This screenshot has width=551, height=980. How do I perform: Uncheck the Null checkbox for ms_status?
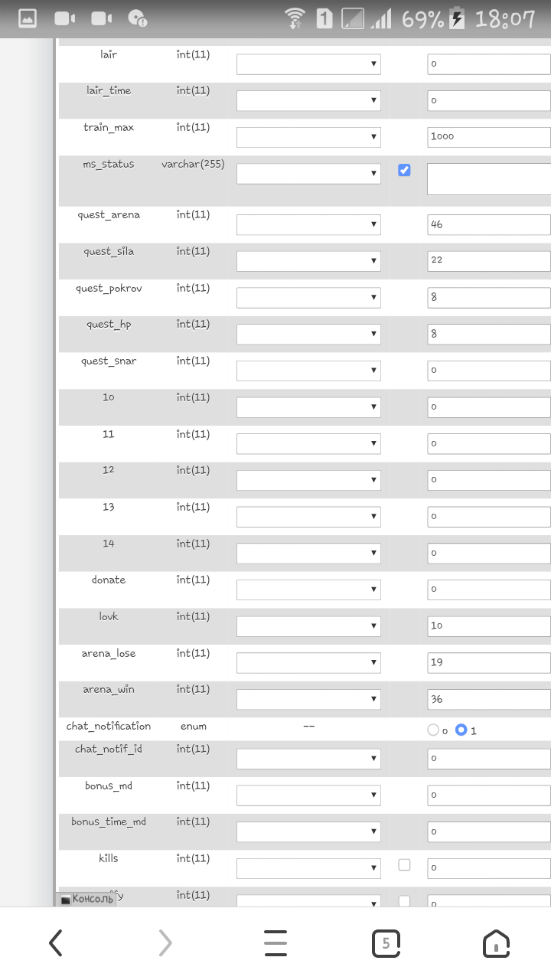pyautogui.click(x=404, y=170)
